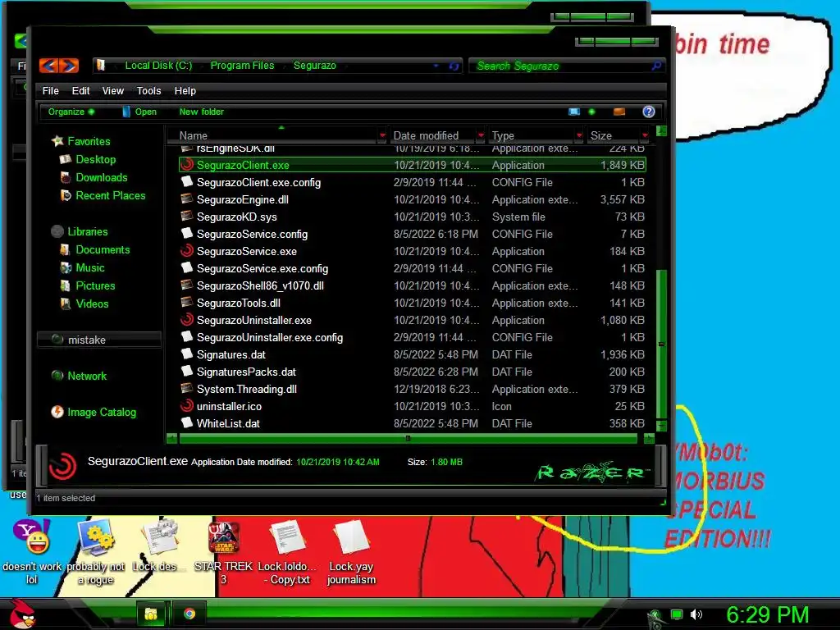Screen dimensions: 840x630
Task: Click the Chrome taskbar icon
Action: [189, 614]
